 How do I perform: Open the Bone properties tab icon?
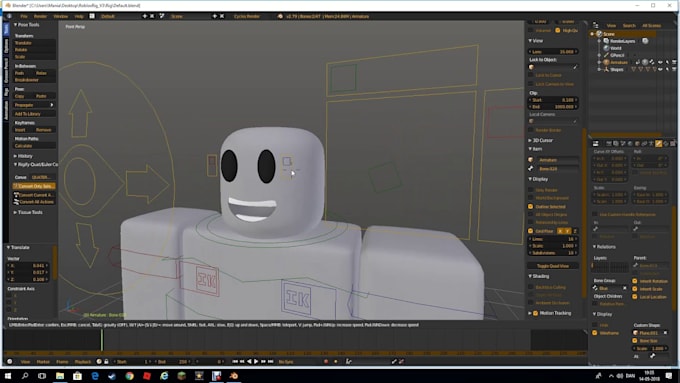tap(658, 143)
